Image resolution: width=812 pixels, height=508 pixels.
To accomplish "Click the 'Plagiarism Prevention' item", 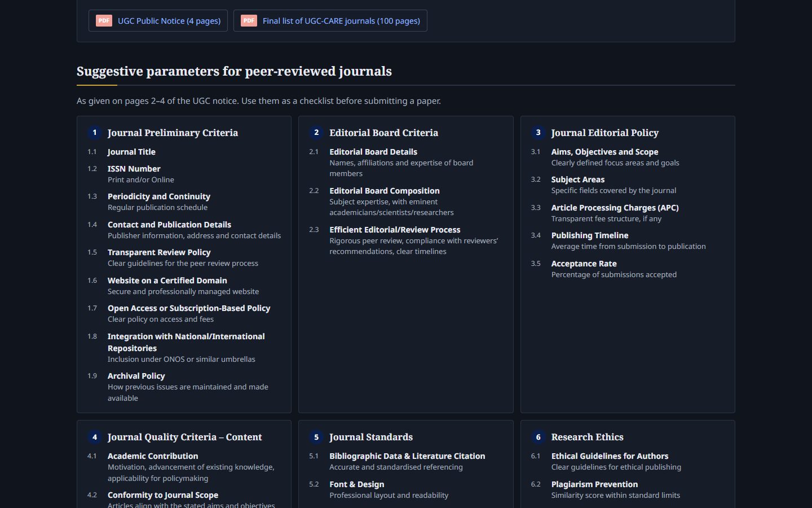I will (x=595, y=484).
